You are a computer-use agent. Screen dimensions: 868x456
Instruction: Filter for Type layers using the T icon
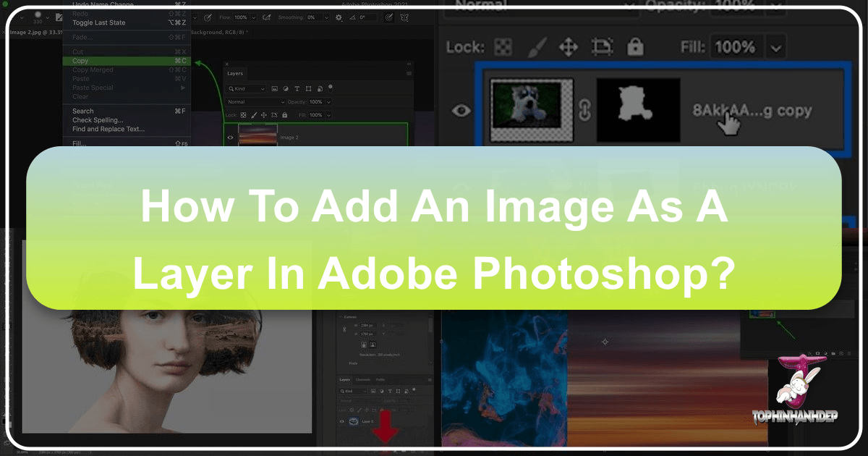[297, 89]
